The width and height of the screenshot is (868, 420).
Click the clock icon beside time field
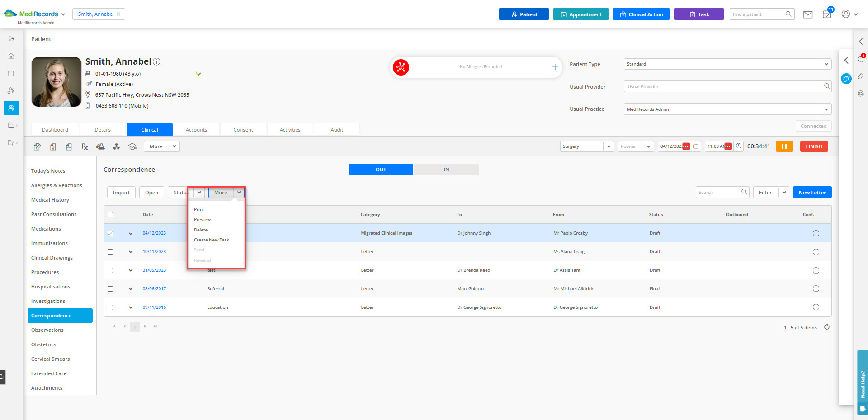739,146
